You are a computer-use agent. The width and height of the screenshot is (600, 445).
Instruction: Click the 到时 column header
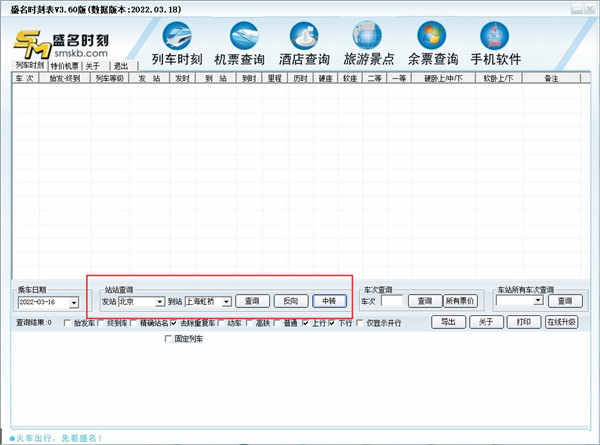(249, 78)
